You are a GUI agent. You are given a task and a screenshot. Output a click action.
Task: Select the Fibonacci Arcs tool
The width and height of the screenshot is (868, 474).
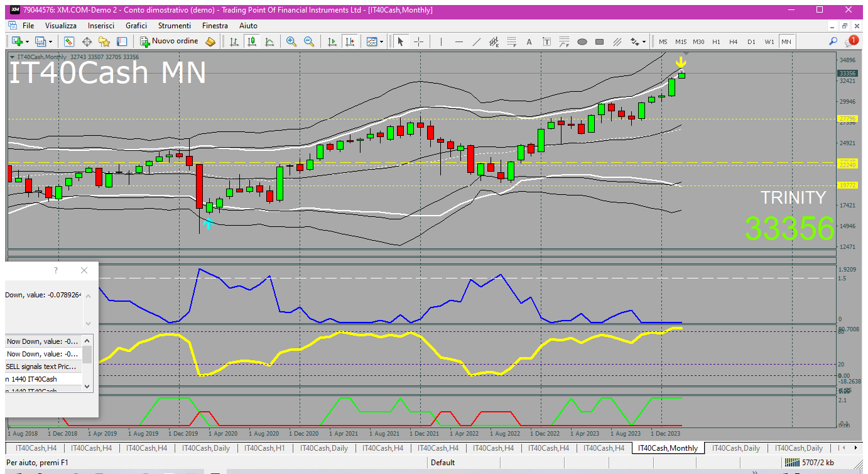pyautogui.click(x=564, y=41)
